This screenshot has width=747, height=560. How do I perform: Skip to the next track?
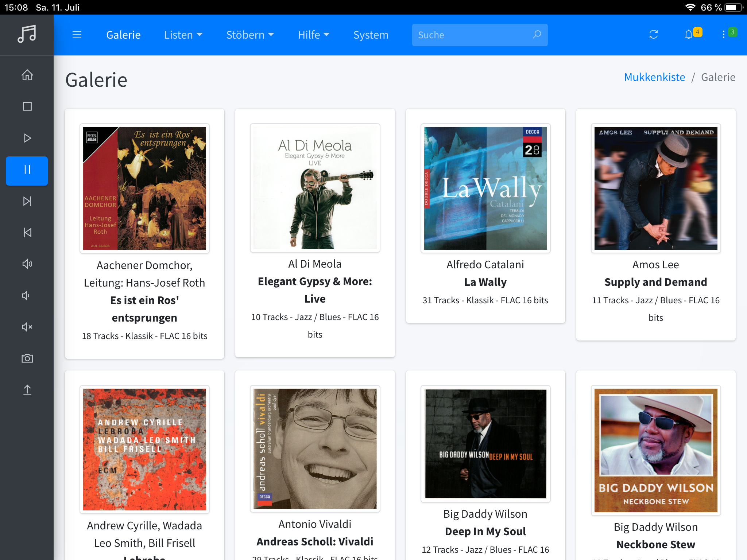[x=27, y=201]
